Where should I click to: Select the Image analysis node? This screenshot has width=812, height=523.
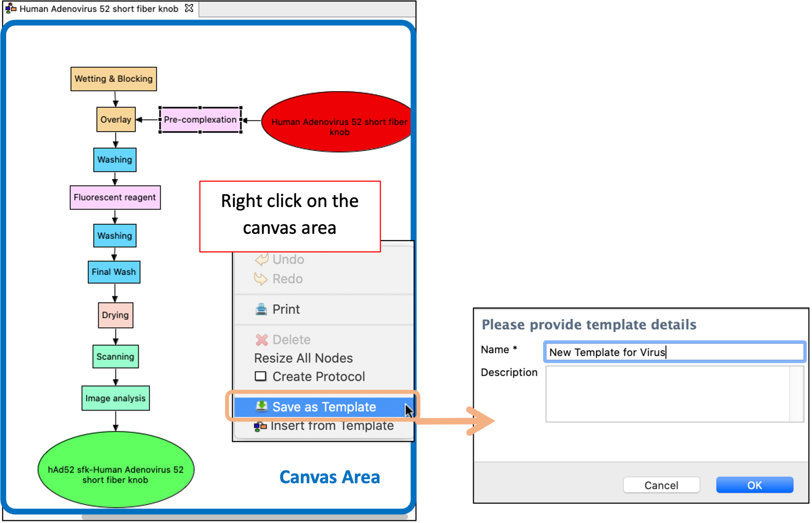click(x=116, y=398)
